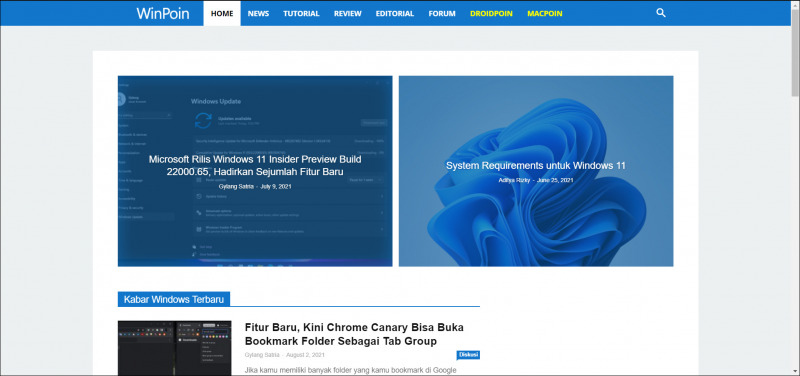Select the HOME menu tab
Image resolution: width=800 pixels, height=376 pixels.
point(222,13)
